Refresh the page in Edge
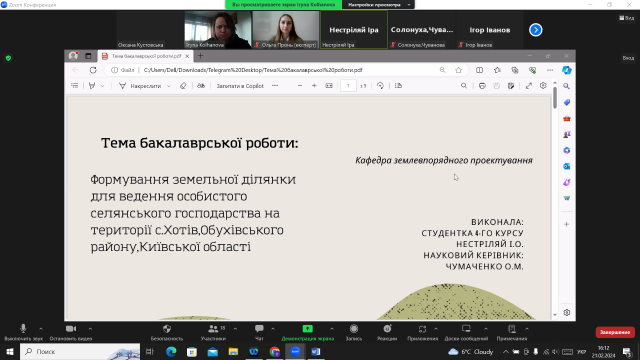The height and width of the screenshot is (360, 640). point(93,70)
